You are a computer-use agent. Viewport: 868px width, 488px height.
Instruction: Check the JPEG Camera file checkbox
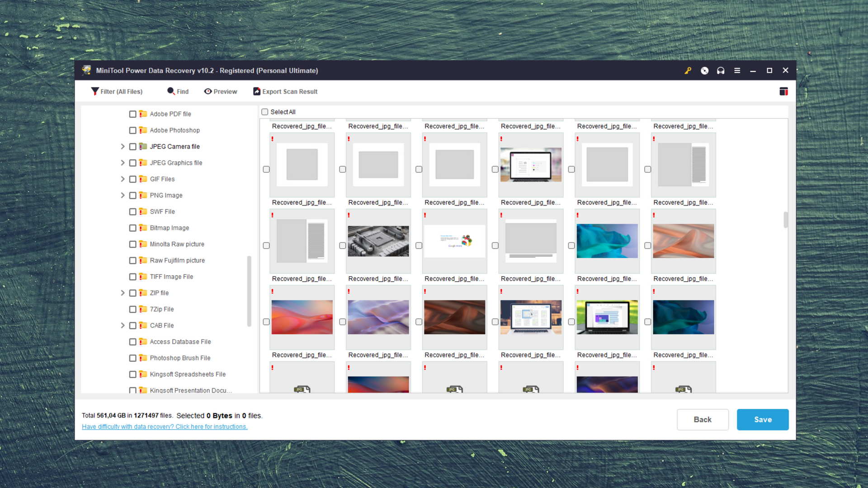point(132,146)
